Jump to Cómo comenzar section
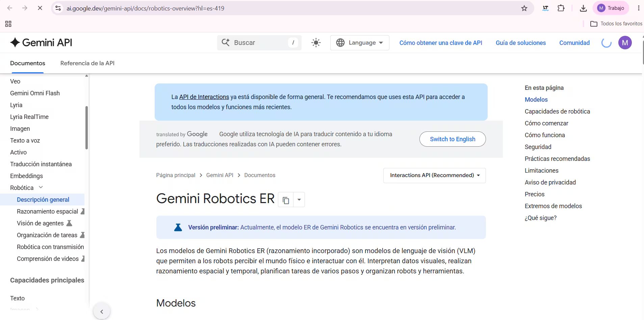 (x=546, y=123)
